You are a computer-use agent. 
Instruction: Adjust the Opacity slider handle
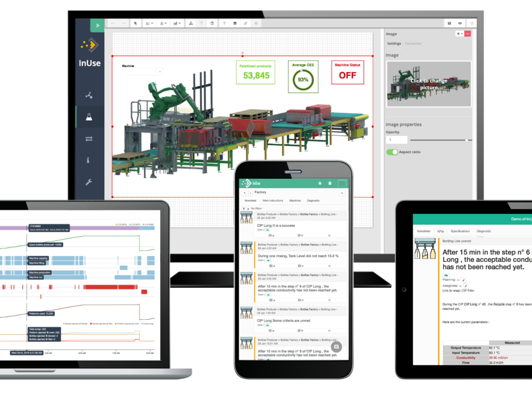coord(467,140)
